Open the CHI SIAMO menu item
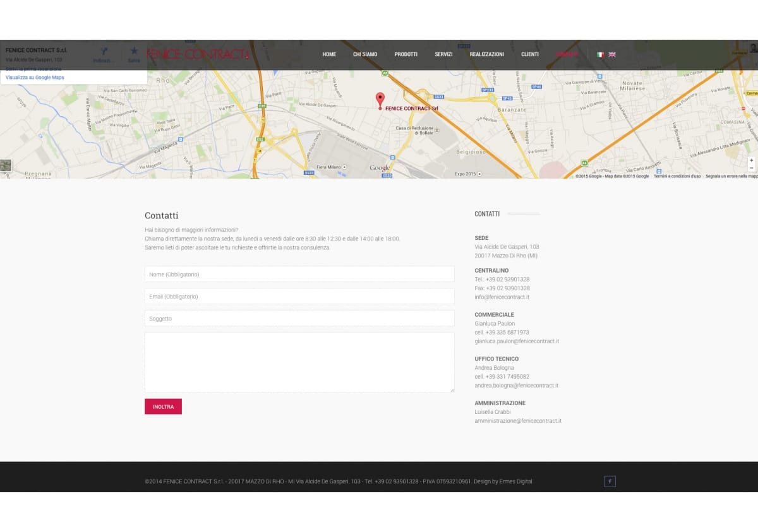Viewport: 758px width, 532px height. tap(365, 55)
